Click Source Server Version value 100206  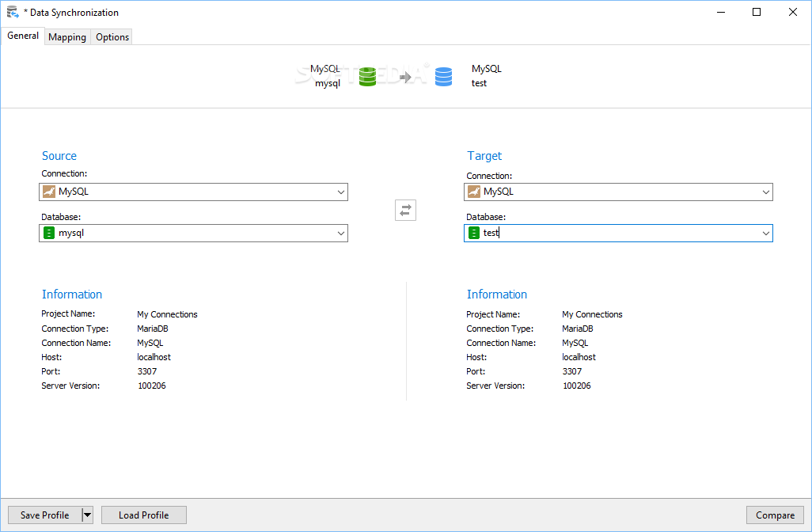pos(152,386)
